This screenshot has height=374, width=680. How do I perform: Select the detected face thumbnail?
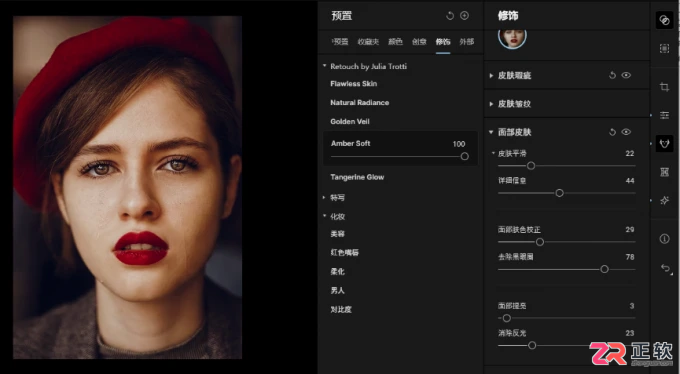tap(512, 38)
